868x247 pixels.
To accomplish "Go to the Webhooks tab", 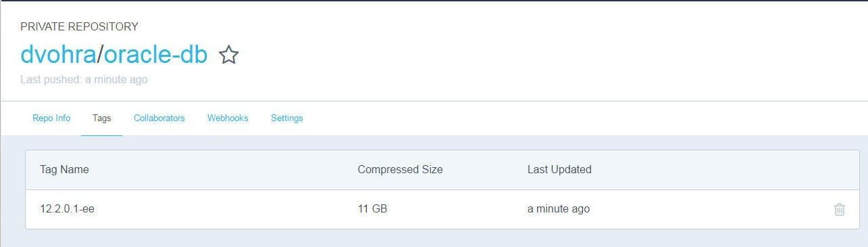I will point(228,118).
